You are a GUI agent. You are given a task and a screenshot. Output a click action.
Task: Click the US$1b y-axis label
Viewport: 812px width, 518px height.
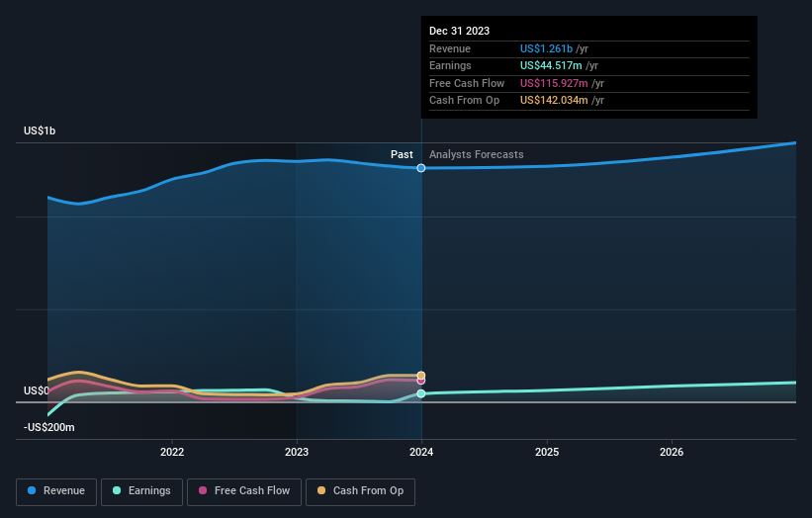click(x=40, y=130)
